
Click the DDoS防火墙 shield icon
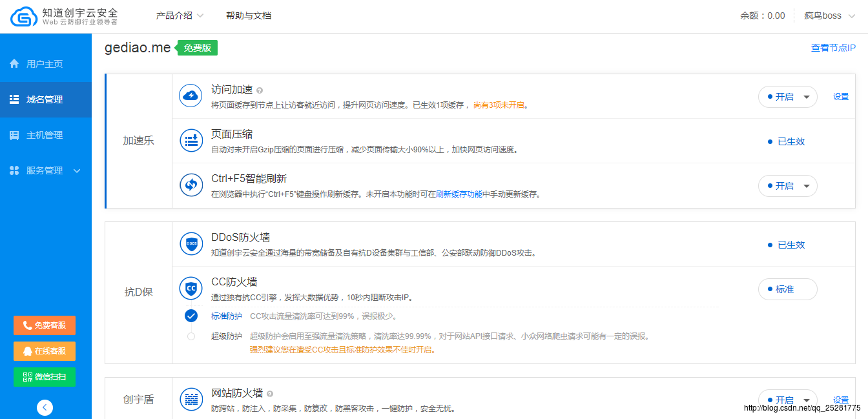191,244
